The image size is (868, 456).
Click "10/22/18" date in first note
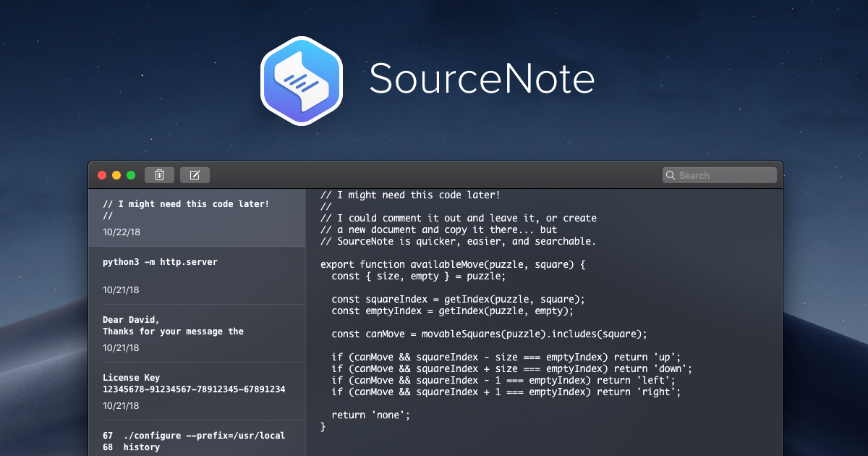(121, 232)
